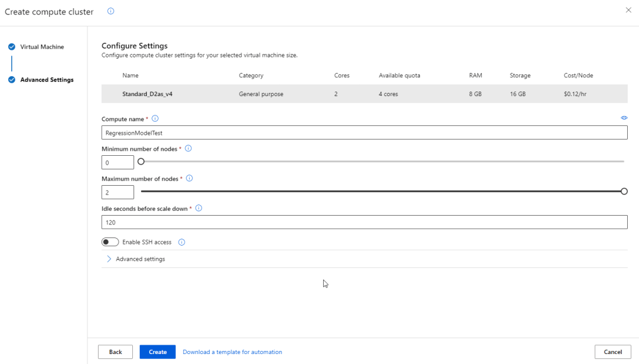Click the Enable SSH access info icon

coord(182,242)
